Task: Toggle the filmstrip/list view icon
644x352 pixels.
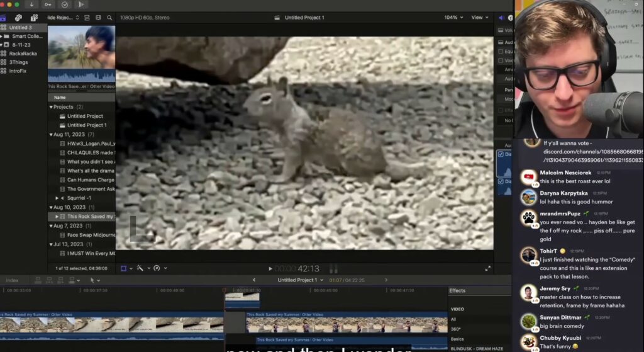Action: [87, 18]
